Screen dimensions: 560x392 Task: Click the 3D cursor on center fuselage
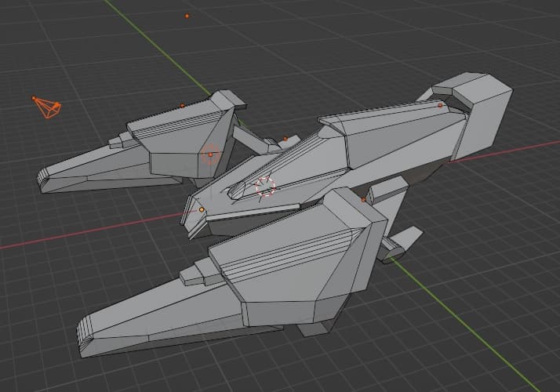(265, 187)
